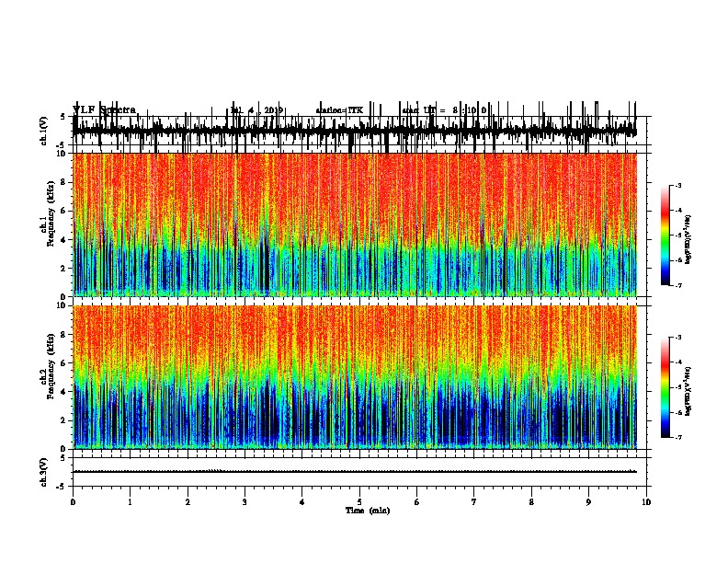Image resolution: width=728 pixels, height=563 pixels.
Task: Click the time axis tick label 3
Action: 245,502
